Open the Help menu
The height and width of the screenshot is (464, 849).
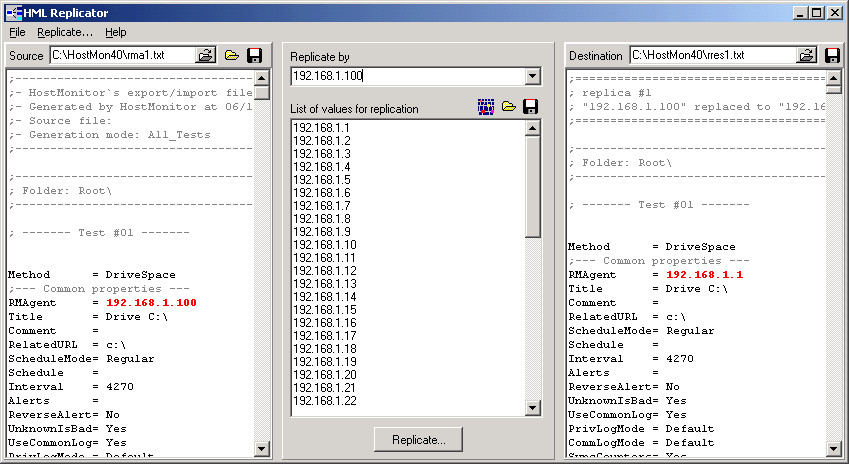click(x=115, y=32)
